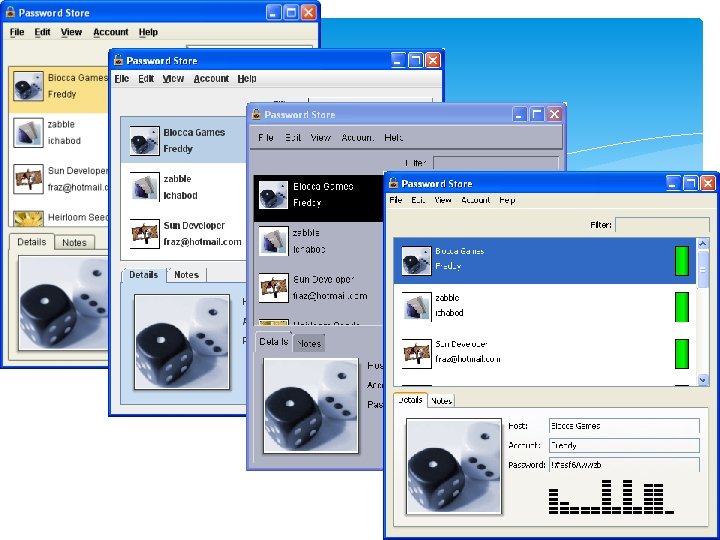Select Blocca Games dice icon in front-most window list
This screenshot has width=720, height=540.
pos(416,260)
